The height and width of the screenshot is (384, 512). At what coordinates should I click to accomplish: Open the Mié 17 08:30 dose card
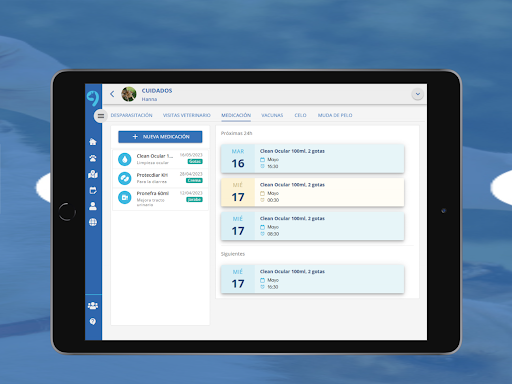pos(312,226)
